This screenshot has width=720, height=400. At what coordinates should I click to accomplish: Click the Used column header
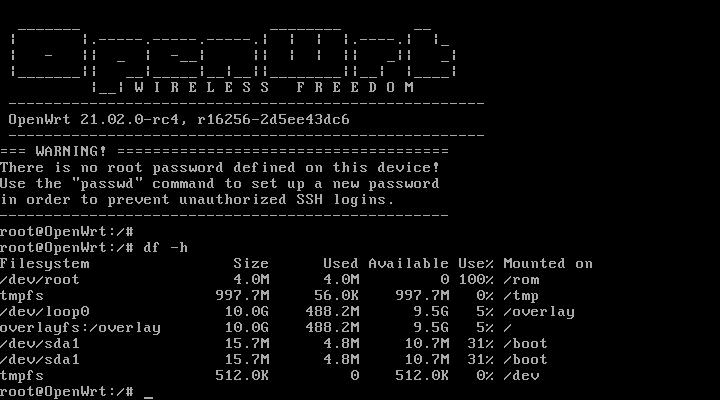[340, 264]
